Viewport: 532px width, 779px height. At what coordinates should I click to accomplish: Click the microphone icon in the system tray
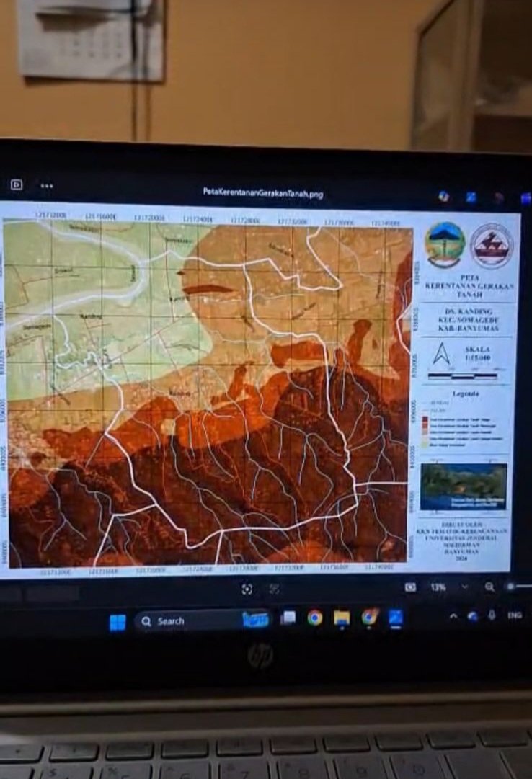point(492,615)
